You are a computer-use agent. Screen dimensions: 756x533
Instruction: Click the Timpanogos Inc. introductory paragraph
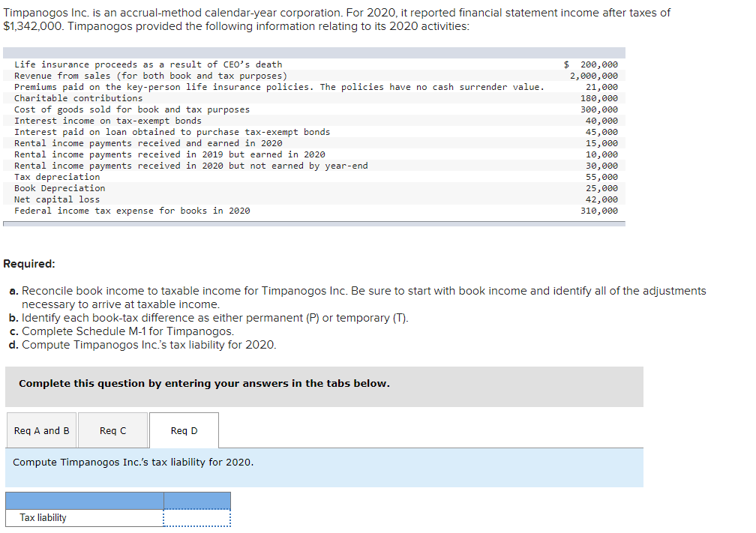point(337,19)
